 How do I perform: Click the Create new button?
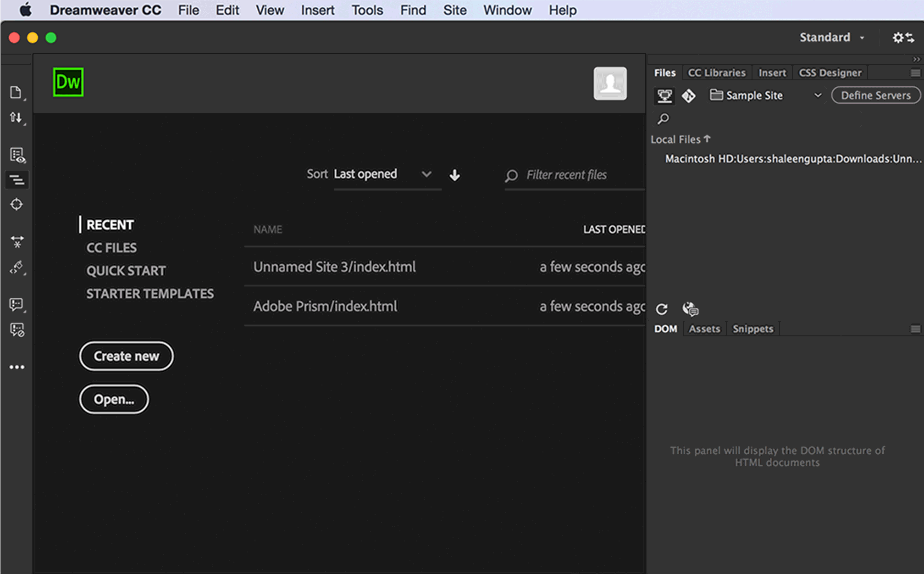pos(126,356)
